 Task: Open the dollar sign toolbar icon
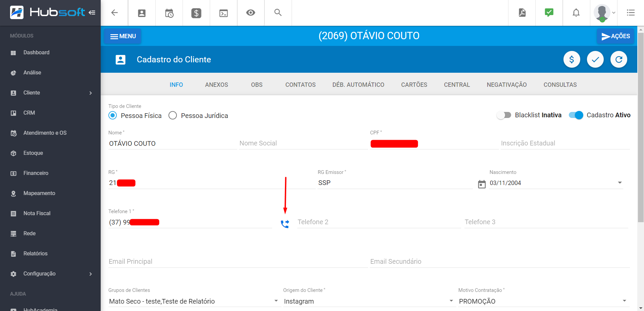(196, 13)
